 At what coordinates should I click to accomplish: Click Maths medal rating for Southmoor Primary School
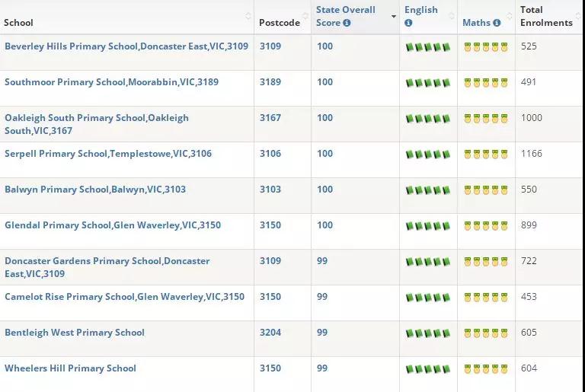coord(486,83)
